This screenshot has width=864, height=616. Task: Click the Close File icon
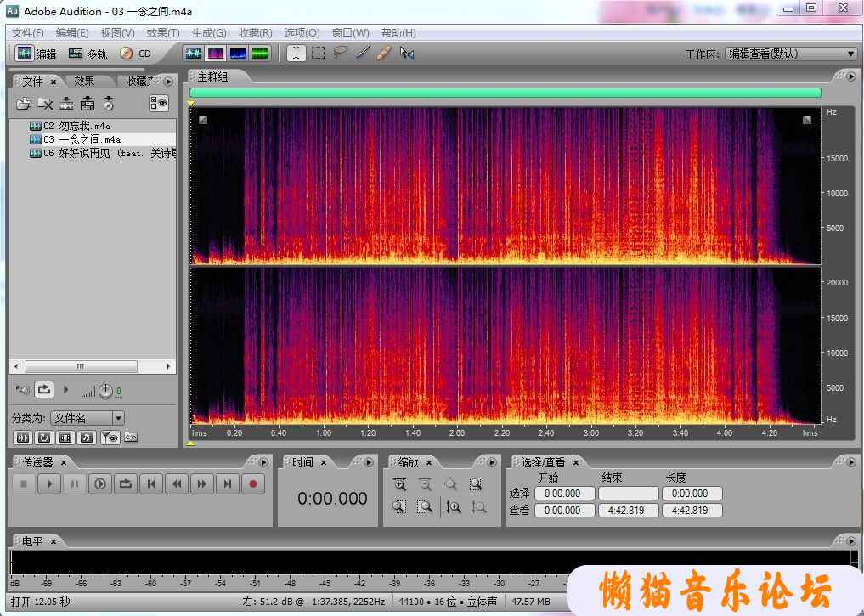coord(45,103)
